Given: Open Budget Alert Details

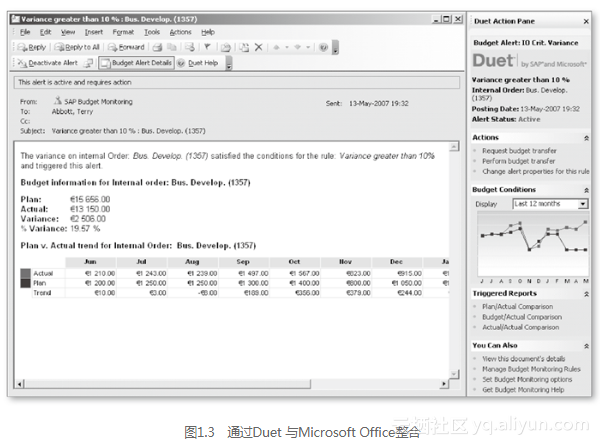Looking at the screenshot, I should click(137, 63).
